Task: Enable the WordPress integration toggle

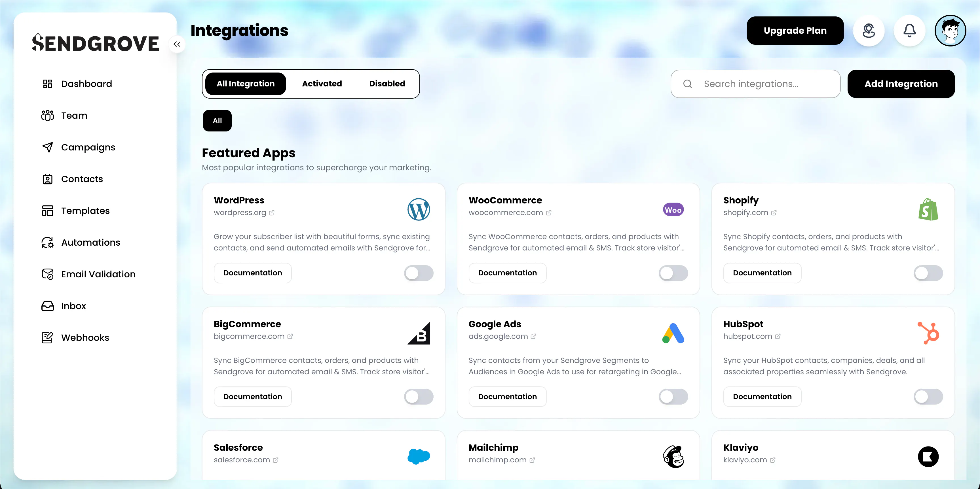Action: pos(419,273)
